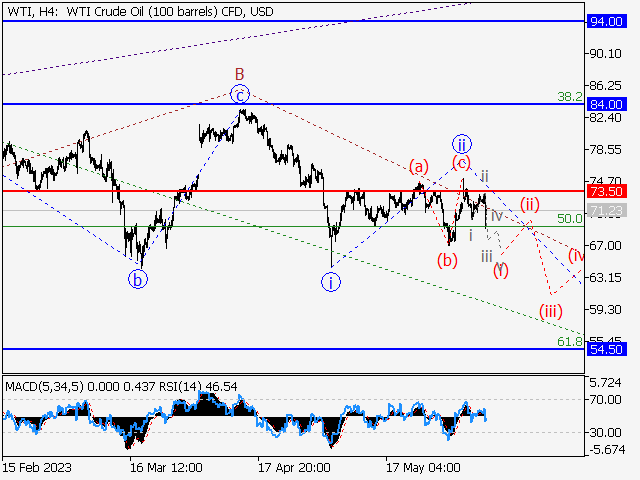Click the green 50.0 Fibonacci label
Screen dimensions: 640x480
pos(570,219)
